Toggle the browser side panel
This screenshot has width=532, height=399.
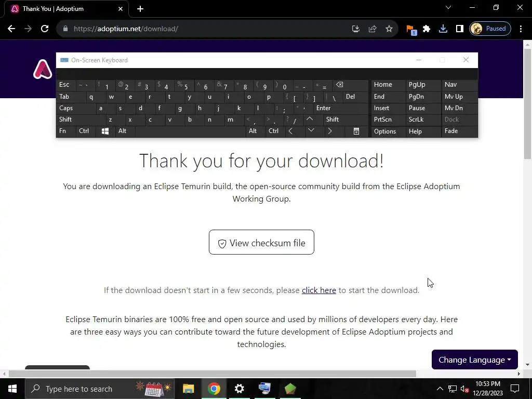[459, 29]
